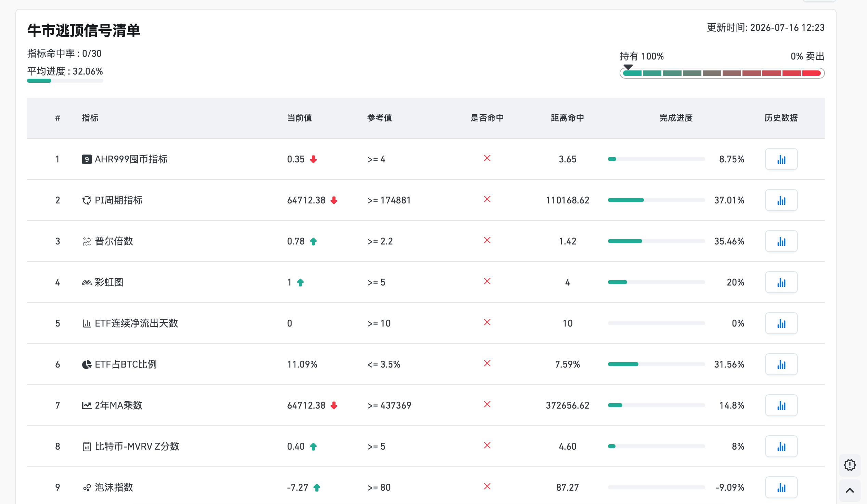This screenshot has height=504, width=867.
Task: Open history chart for 2年MA乘数
Action: click(781, 405)
